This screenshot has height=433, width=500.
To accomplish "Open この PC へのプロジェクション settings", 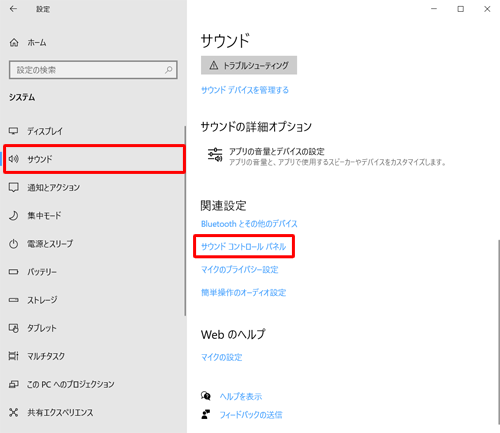I will coord(71,384).
